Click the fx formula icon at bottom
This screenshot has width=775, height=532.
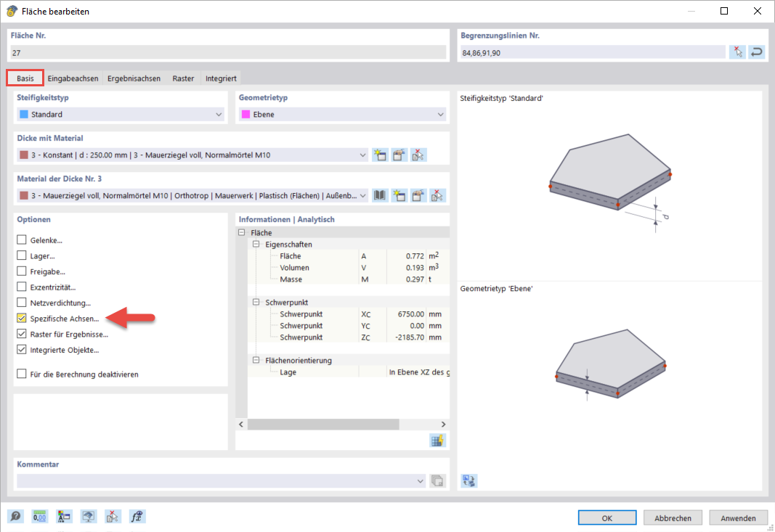pyautogui.click(x=137, y=517)
